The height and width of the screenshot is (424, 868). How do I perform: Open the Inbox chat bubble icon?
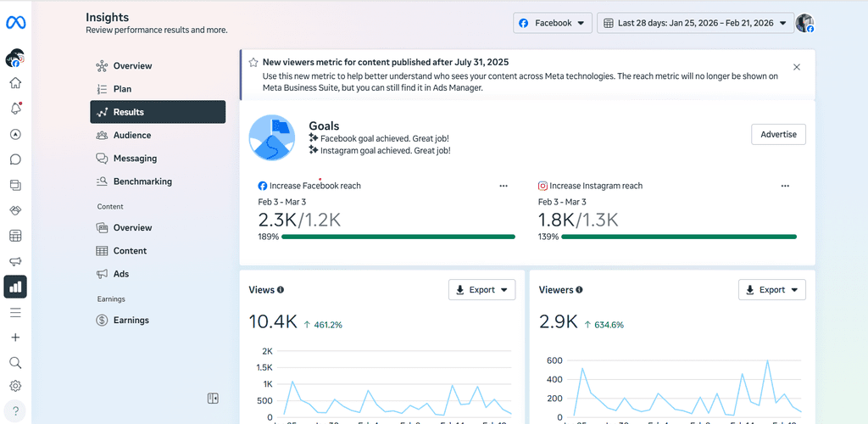(x=15, y=159)
